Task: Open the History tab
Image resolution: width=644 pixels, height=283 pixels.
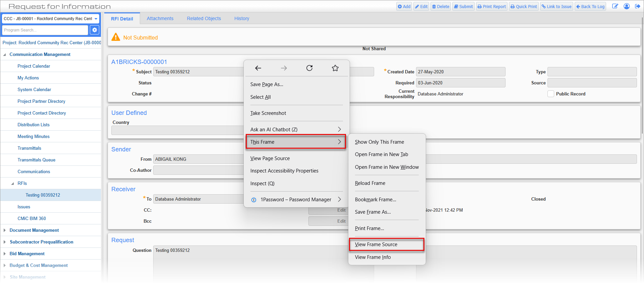Action: [242, 18]
